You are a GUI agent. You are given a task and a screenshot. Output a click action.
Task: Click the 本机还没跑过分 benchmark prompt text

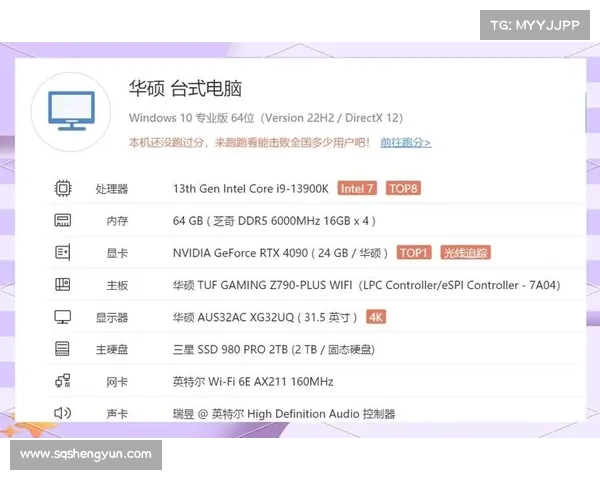249,142
